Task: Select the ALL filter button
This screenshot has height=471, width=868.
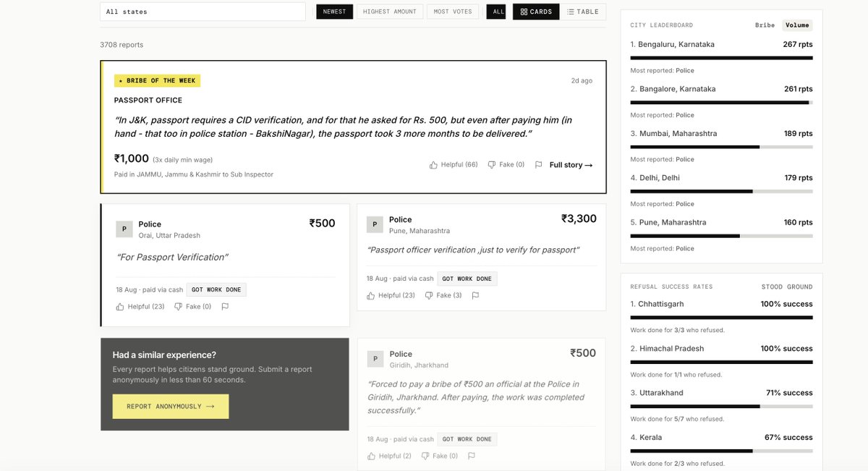Action: 496,12
